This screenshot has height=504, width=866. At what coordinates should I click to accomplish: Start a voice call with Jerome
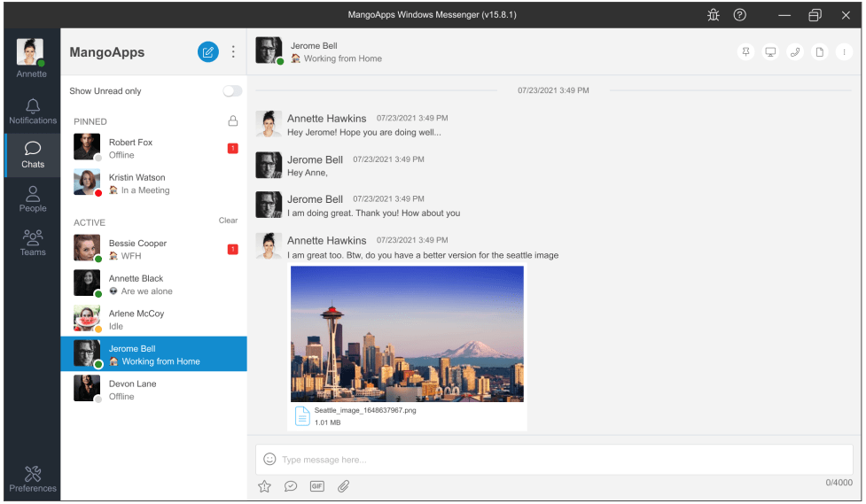[795, 52]
